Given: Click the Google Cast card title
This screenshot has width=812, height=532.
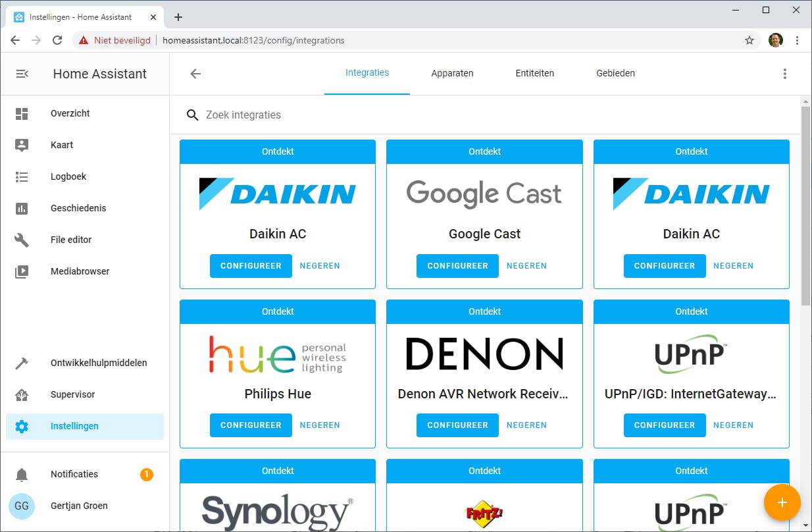Looking at the screenshot, I should point(484,234).
